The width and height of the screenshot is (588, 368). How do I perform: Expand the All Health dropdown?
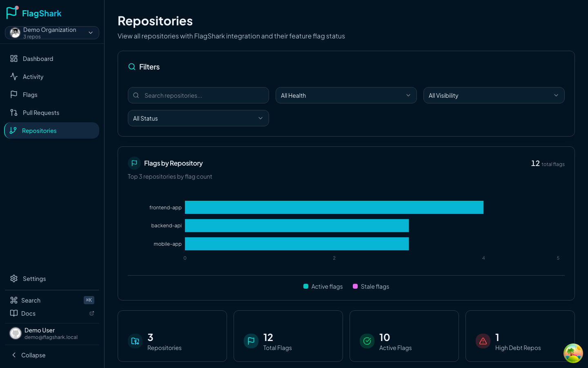pyautogui.click(x=346, y=95)
